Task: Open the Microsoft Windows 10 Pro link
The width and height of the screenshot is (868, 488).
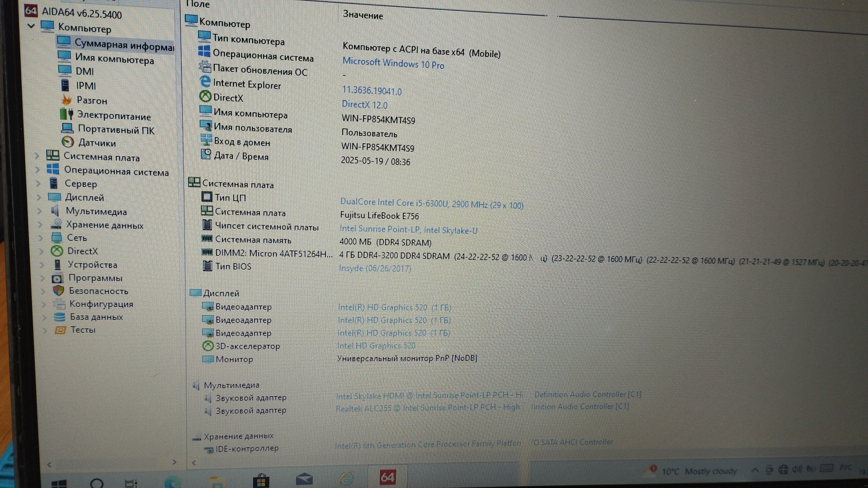Action: click(x=393, y=63)
